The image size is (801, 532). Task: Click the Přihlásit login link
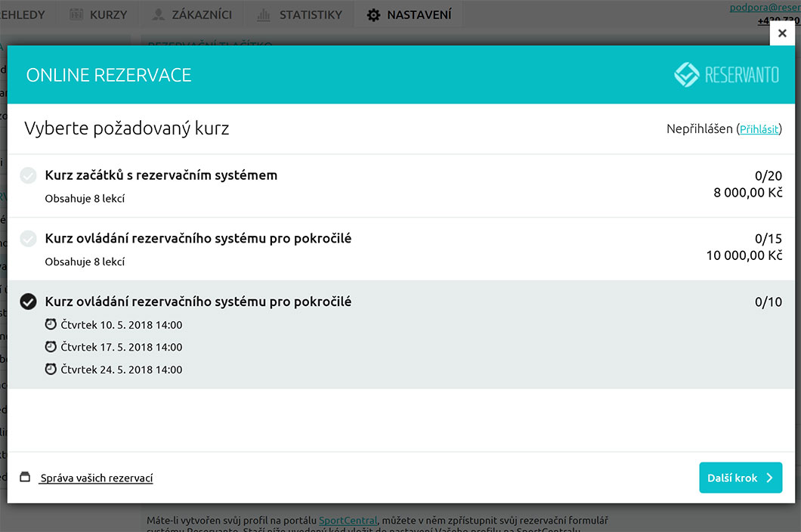click(x=759, y=129)
